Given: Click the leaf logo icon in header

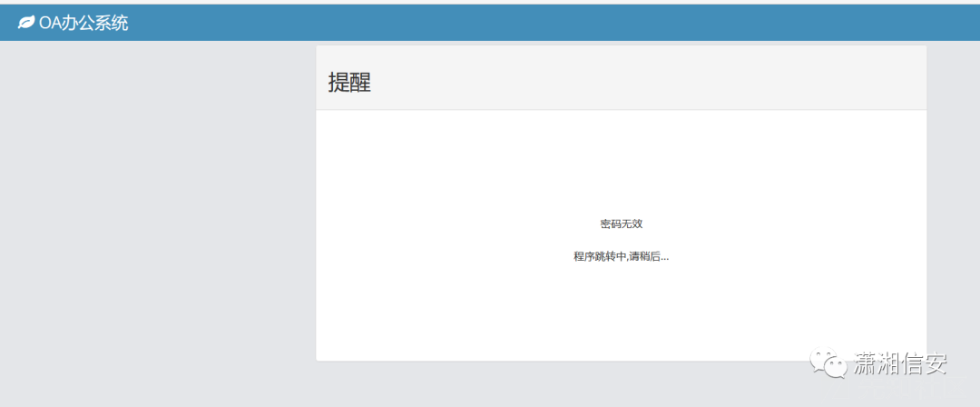Looking at the screenshot, I should pos(26,24).
